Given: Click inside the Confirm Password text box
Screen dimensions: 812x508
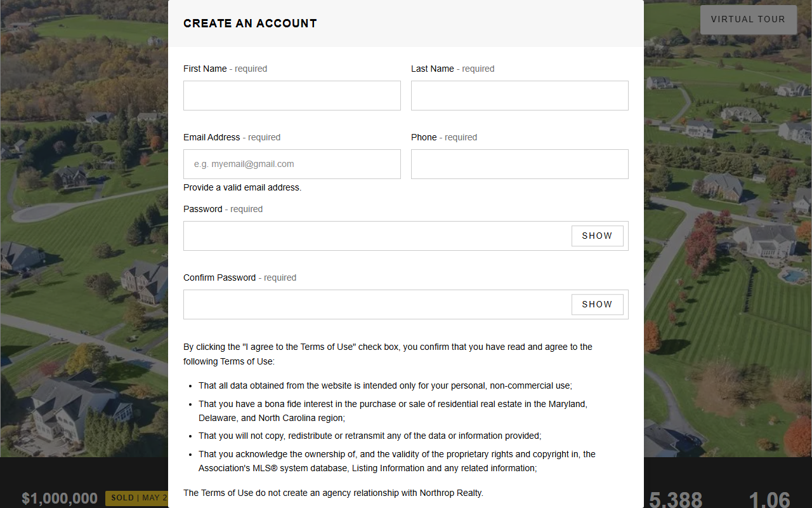Looking at the screenshot, I should click(x=377, y=304).
